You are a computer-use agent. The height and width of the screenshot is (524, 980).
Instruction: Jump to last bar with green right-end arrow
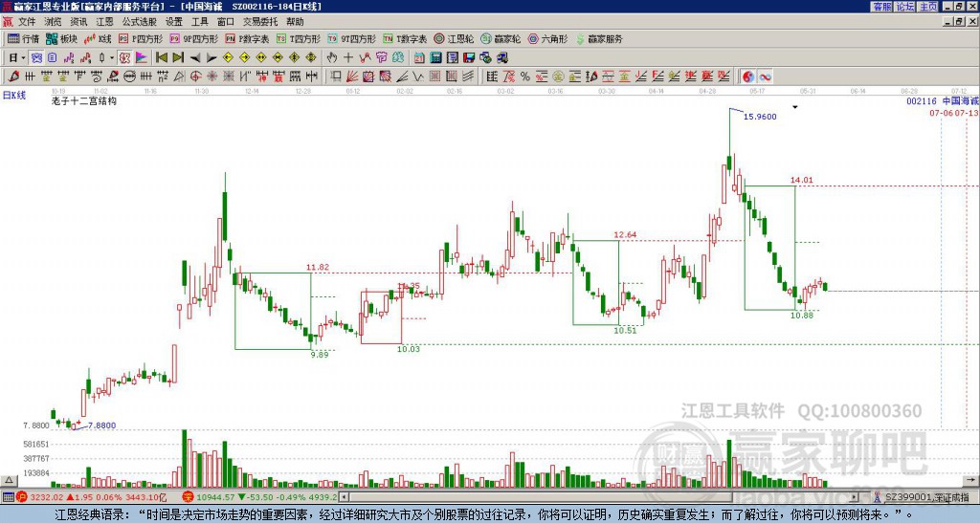[178, 57]
